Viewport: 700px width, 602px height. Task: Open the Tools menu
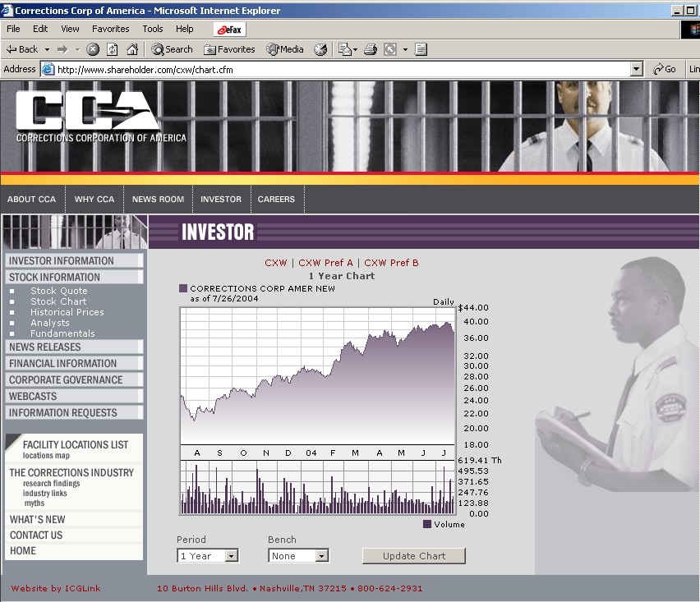pyautogui.click(x=153, y=29)
